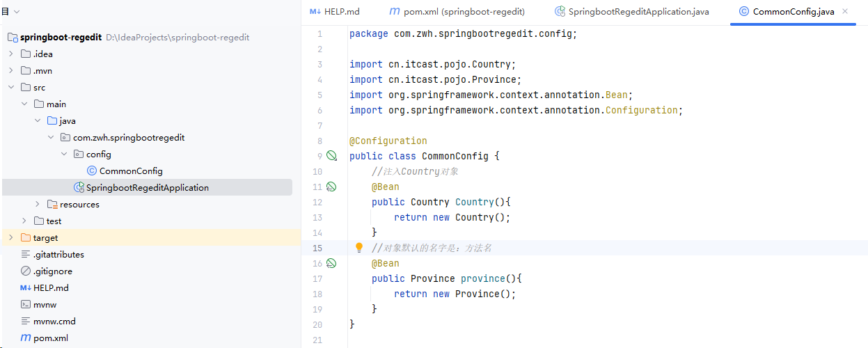Collapse the com.zwh.springbootregedit package
The image size is (868, 348).
coord(51,137)
